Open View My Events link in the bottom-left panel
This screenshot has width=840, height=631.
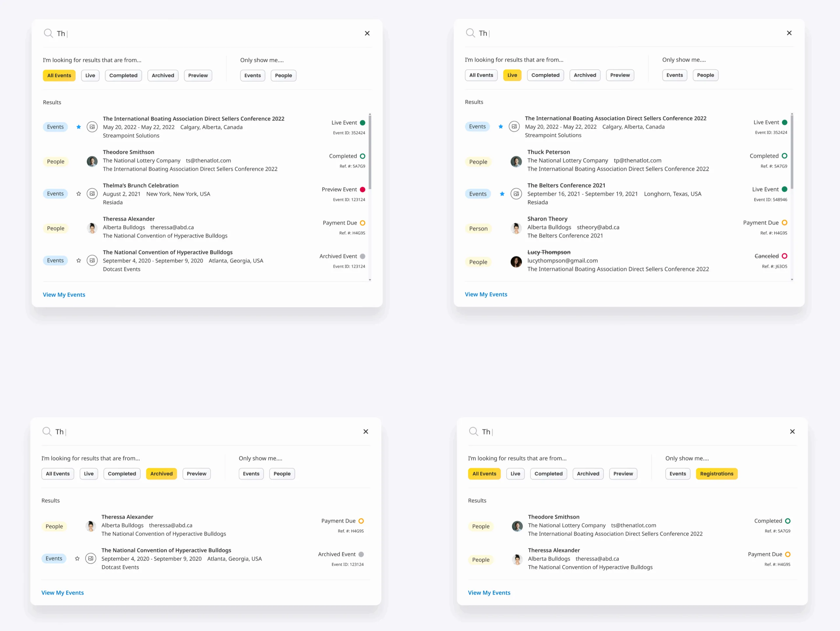click(63, 592)
